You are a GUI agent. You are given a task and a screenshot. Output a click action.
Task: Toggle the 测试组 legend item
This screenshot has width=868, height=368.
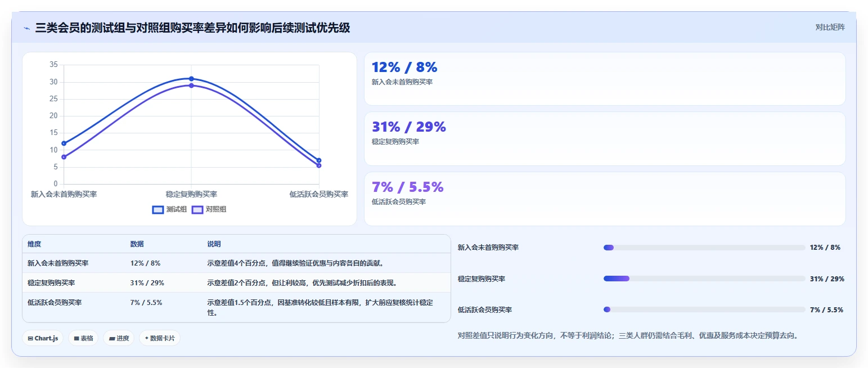(x=169, y=209)
